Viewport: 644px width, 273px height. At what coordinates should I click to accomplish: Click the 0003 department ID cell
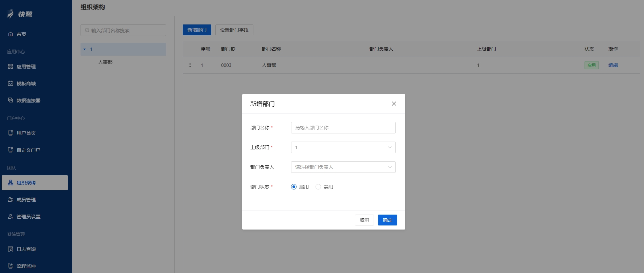[x=226, y=65]
